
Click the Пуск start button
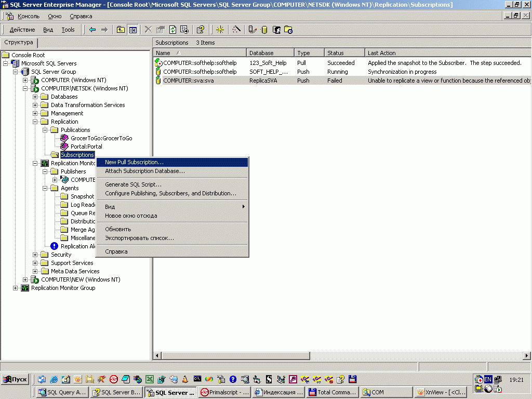click(x=15, y=379)
